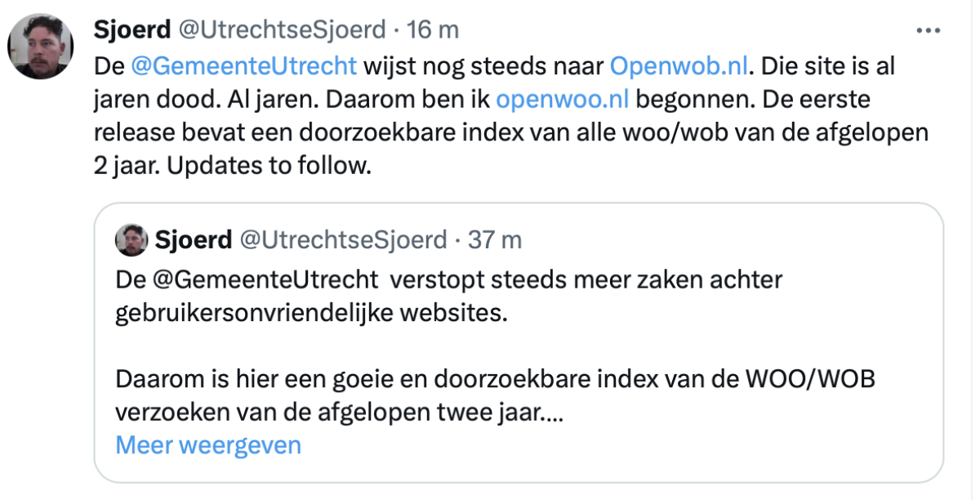Open the @UtrechtseSjoerd handle on main tweet
Image resolution: width=980 pixels, height=500 pixels.
[280, 30]
